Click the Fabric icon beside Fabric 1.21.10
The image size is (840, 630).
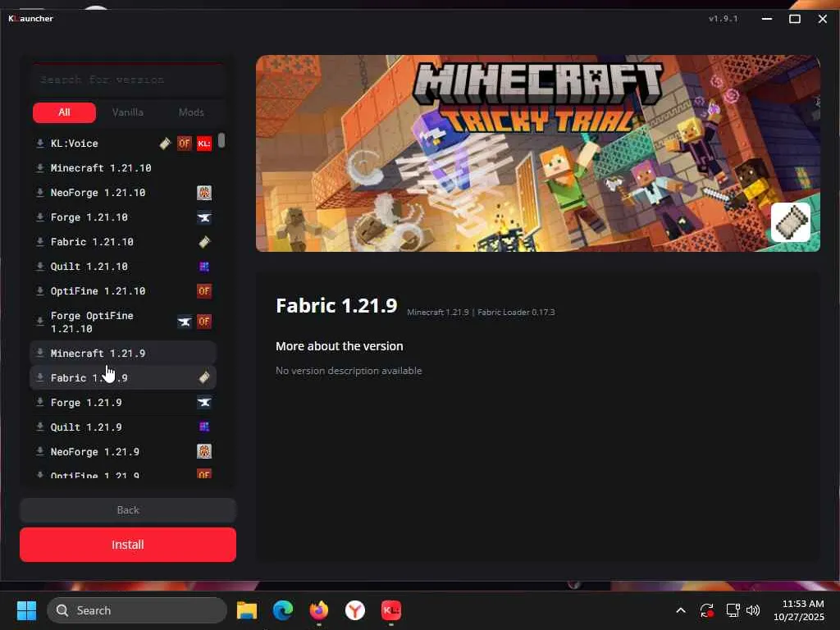point(204,242)
